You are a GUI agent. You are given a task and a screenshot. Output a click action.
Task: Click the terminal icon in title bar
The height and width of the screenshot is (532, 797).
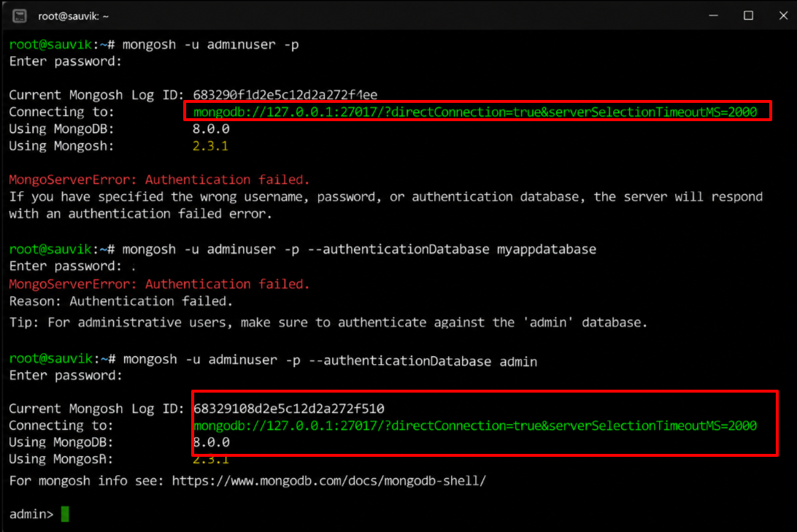(19, 16)
